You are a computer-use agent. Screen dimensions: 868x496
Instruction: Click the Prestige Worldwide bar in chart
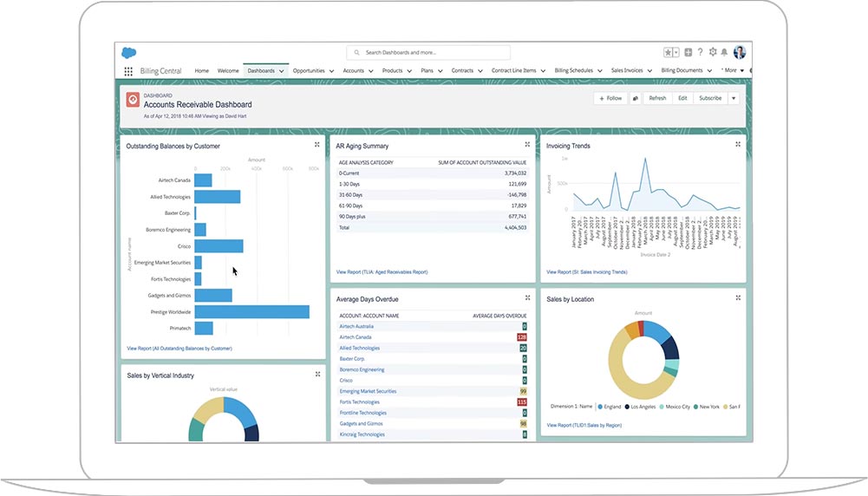click(251, 311)
